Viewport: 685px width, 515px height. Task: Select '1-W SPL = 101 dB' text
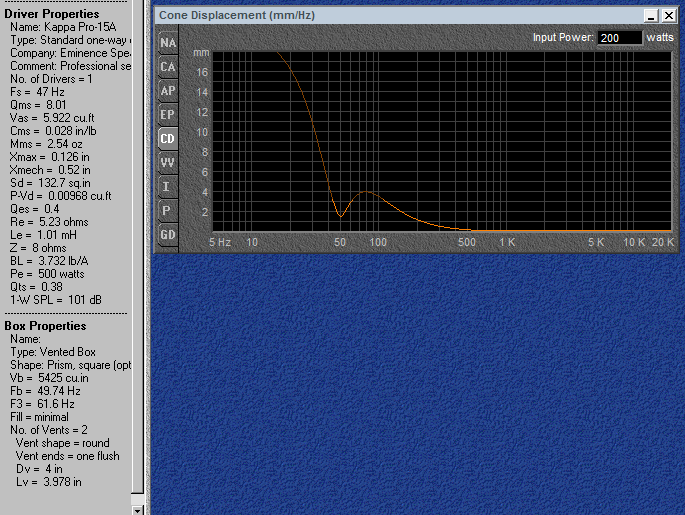point(55,300)
